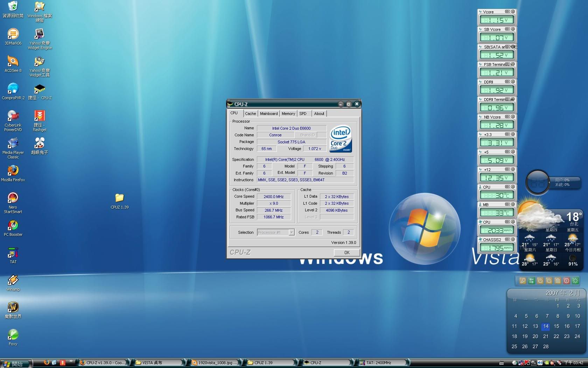This screenshot has width=588, height=368.
Task: Select the 3DMark06 desktop icon
Action: pos(13,36)
